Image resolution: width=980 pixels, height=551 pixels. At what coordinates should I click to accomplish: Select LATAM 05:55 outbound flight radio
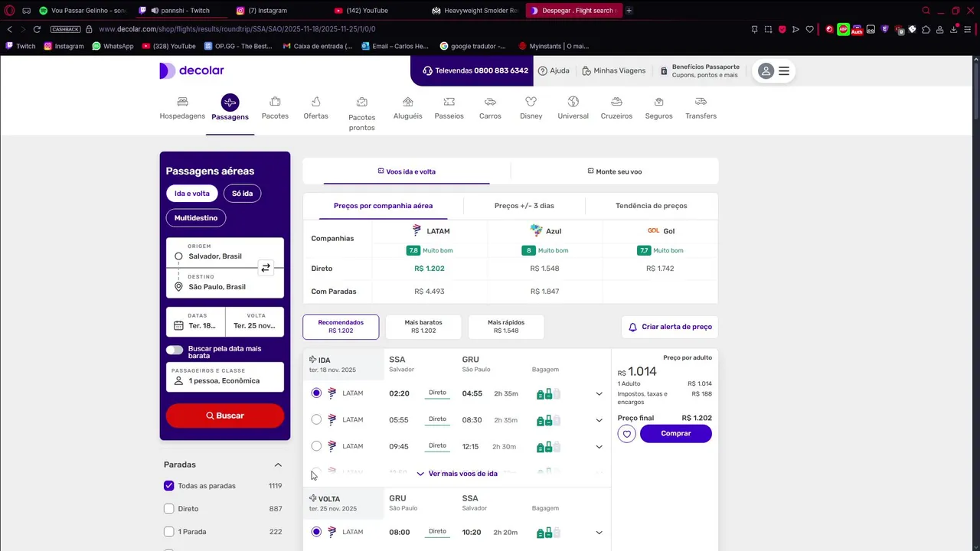[316, 419]
